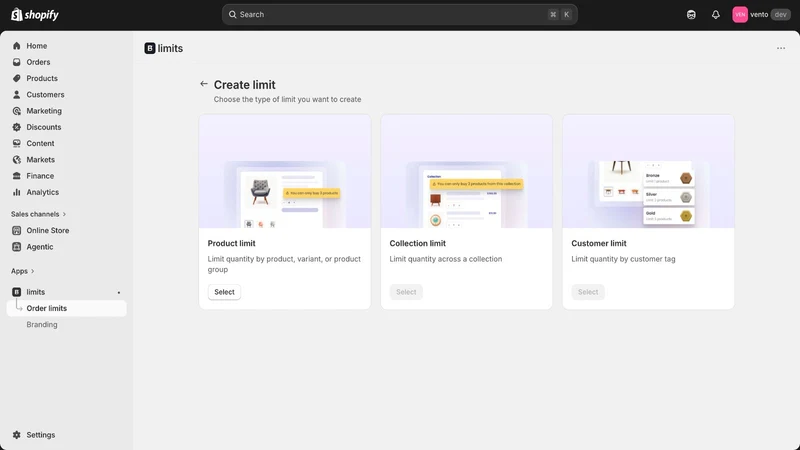
Task: Click the Collection limit illustration
Action: click(466, 171)
